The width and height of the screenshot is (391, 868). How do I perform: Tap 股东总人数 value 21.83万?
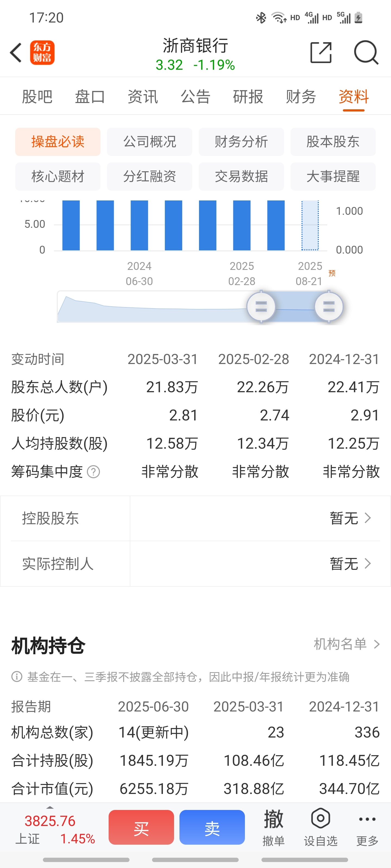point(172,387)
